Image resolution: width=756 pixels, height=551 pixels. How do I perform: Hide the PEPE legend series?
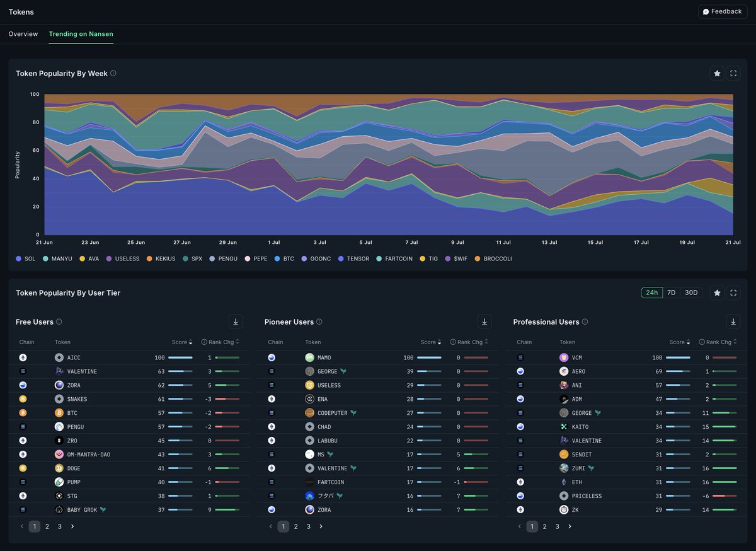[x=256, y=258]
